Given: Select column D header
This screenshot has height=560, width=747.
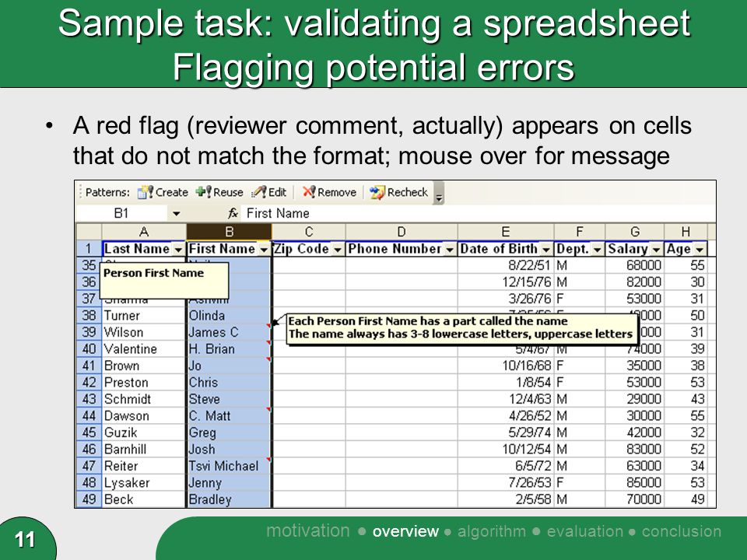Looking at the screenshot, I should pyautogui.click(x=402, y=232).
